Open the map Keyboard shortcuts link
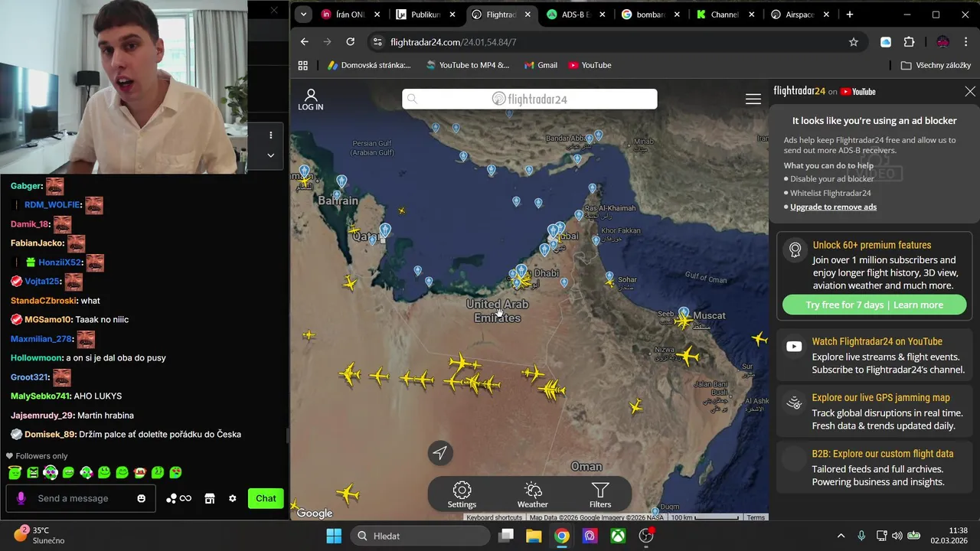Screen dimensions: 980x551 click(x=494, y=517)
